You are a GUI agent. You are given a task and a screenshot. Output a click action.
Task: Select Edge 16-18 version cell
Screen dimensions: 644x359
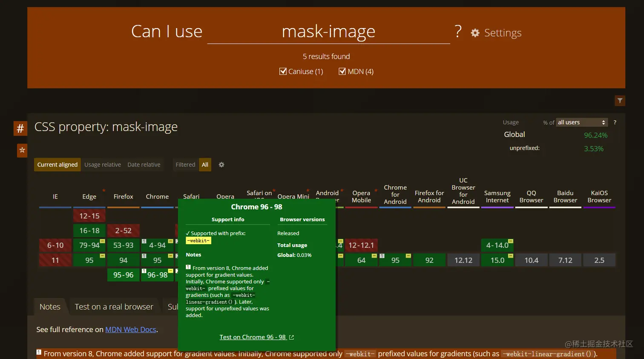89,231
